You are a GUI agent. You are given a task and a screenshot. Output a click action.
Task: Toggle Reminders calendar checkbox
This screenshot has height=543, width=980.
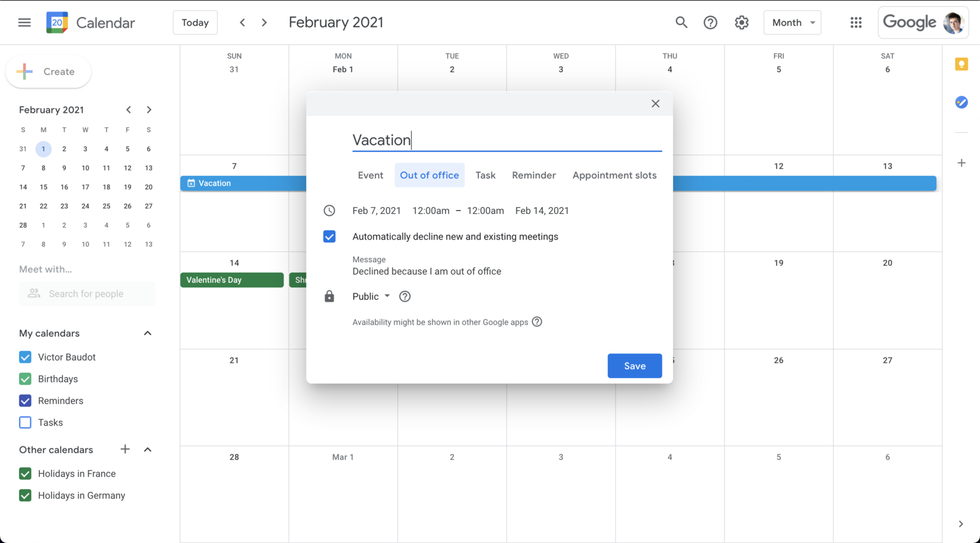tap(25, 401)
